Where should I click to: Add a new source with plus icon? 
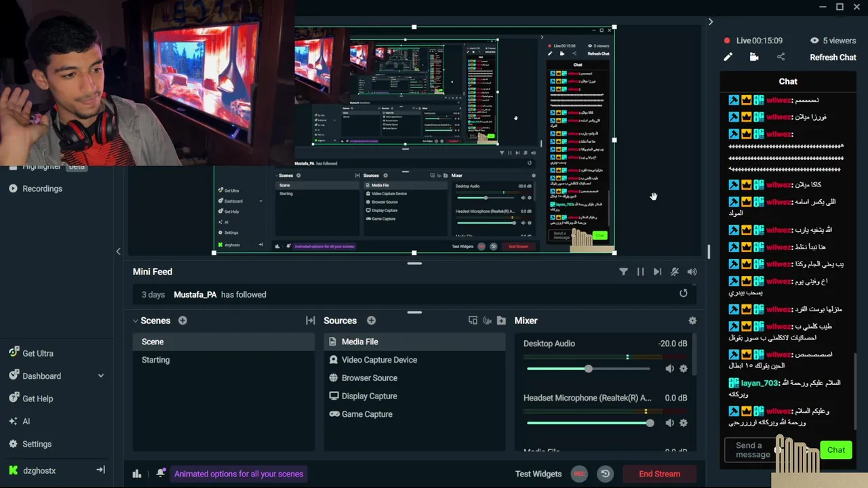pyautogui.click(x=371, y=321)
